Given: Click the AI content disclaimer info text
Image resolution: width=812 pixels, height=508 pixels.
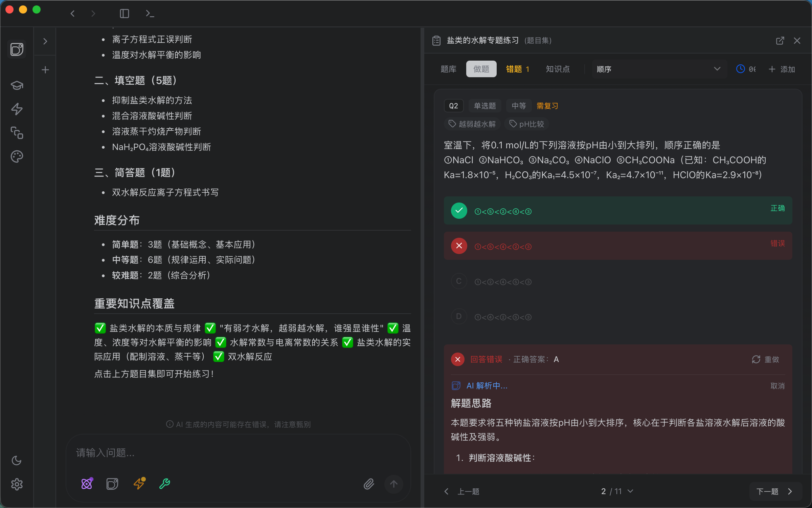Looking at the screenshot, I should click(238, 424).
